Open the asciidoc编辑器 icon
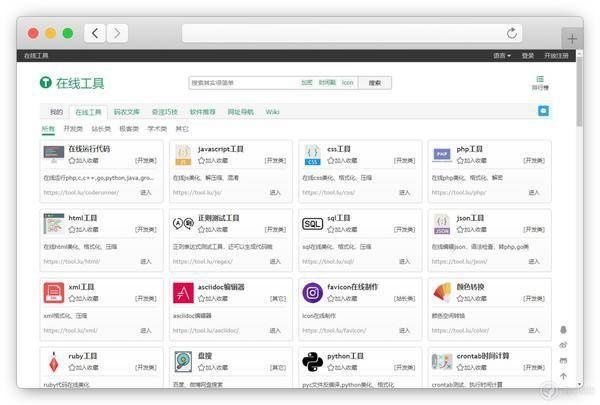 (183, 292)
